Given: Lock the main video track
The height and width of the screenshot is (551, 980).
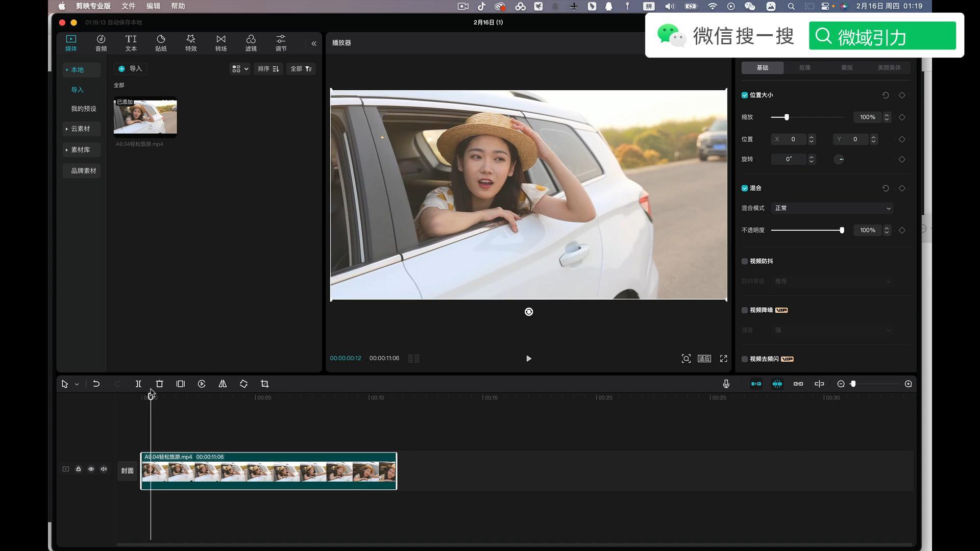Looking at the screenshot, I should click(x=79, y=469).
